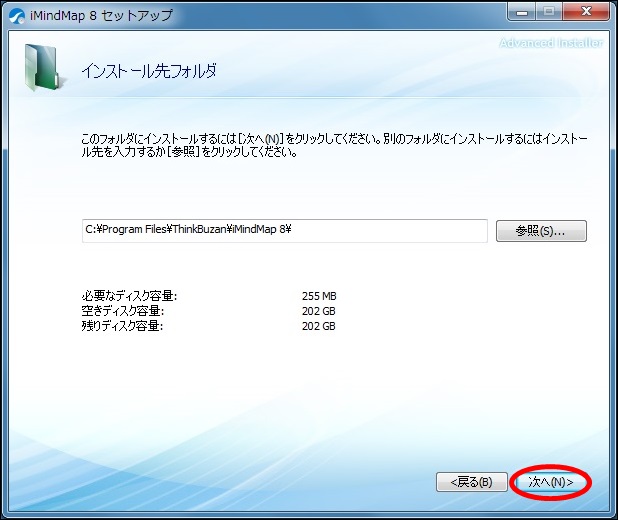Click the 255 MB value

pos(319,296)
